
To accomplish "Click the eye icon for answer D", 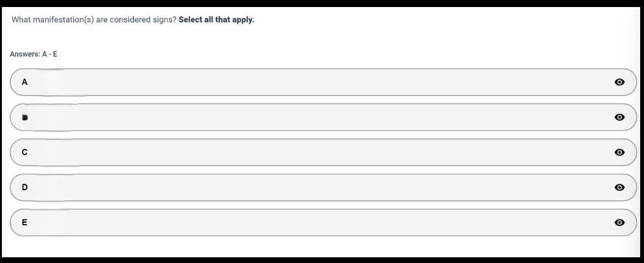I will [x=619, y=188].
